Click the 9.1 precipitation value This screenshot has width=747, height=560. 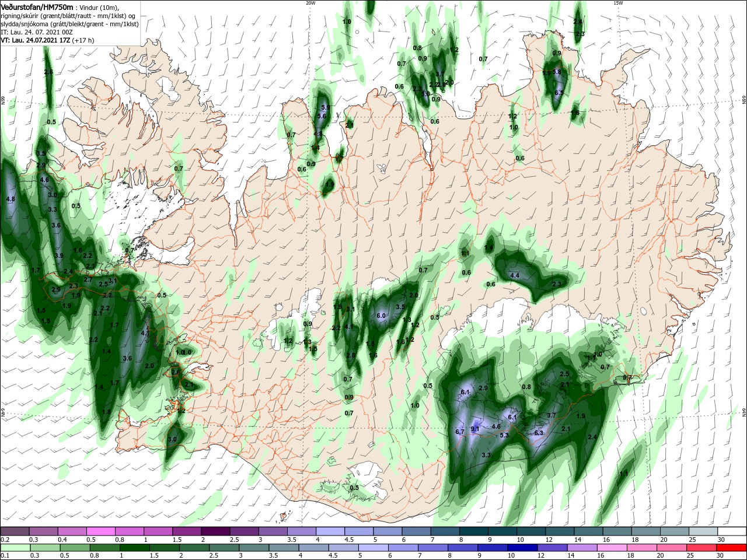[x=474, y=429]
